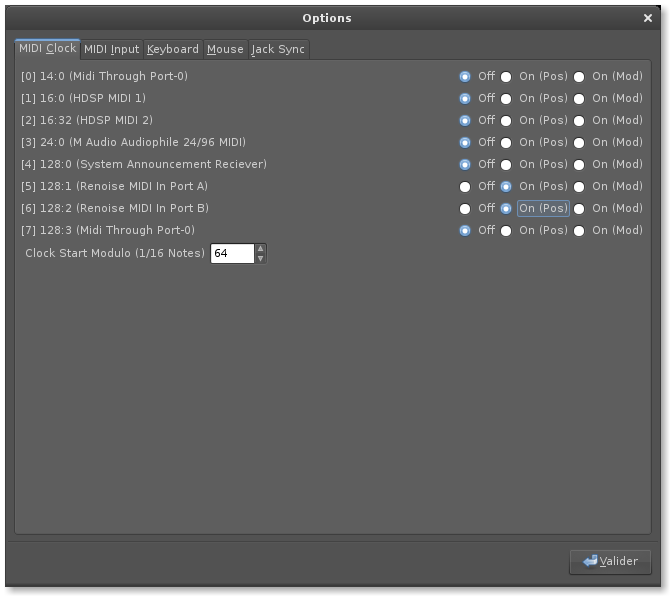670x596 pixels.
Task: Click the Clock Start Modulo value field
Action: (232, 254)
